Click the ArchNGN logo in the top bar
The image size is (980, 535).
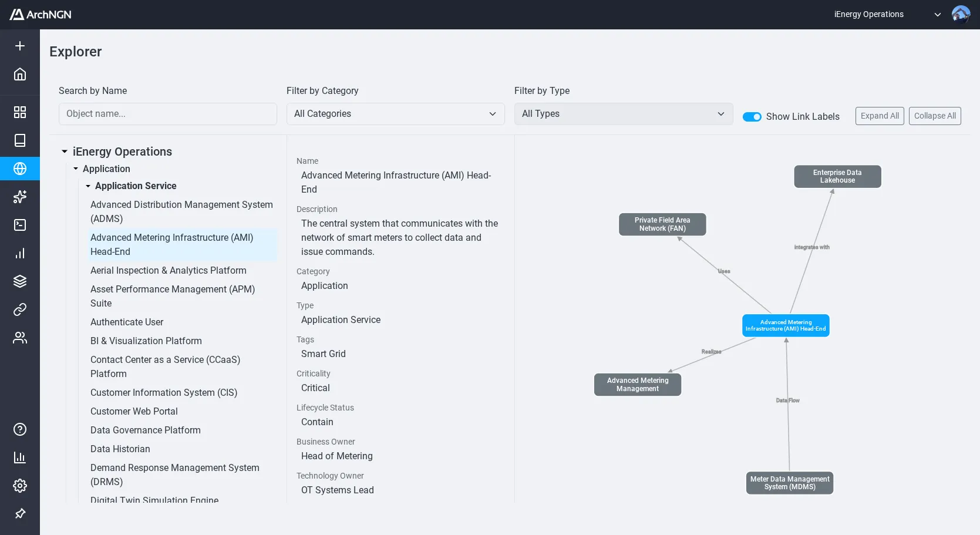pos(40,14)
